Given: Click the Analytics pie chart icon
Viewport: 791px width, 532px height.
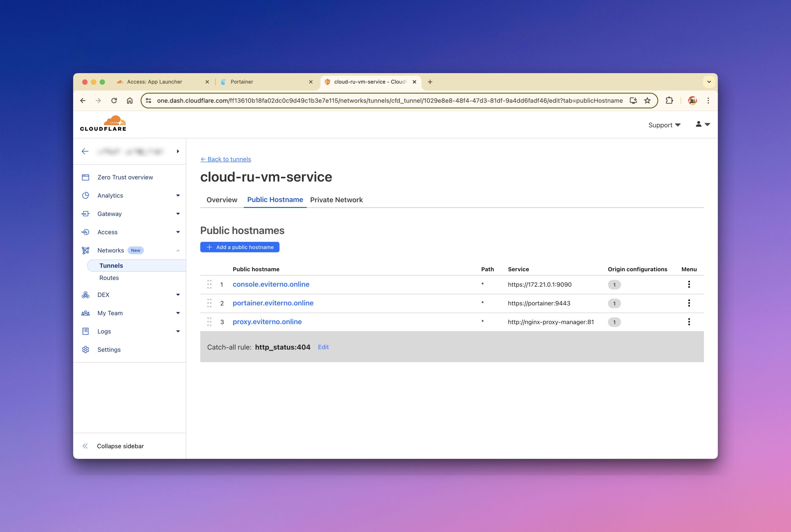Looking at the screenshot, I should pyautogui.click(x=86, y=196).
